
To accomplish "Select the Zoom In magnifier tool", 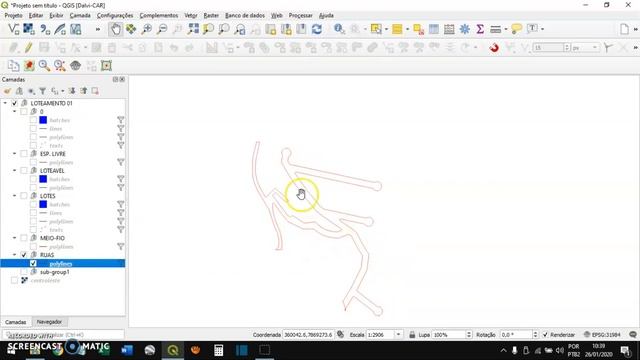I will click(x=147, y=29).
